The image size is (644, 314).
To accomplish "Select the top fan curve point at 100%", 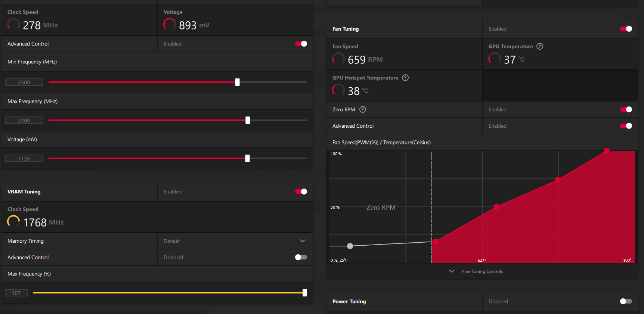I will 607,151.
